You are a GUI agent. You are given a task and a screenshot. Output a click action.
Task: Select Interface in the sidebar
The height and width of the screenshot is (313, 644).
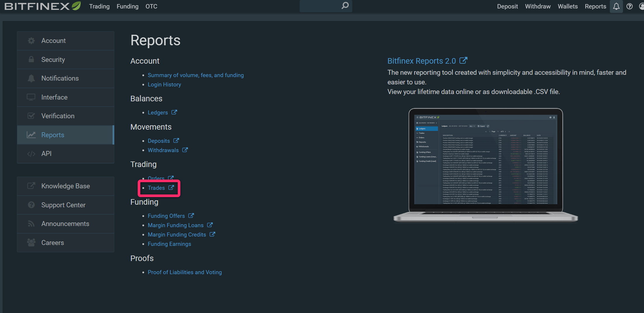coord(65,97)
